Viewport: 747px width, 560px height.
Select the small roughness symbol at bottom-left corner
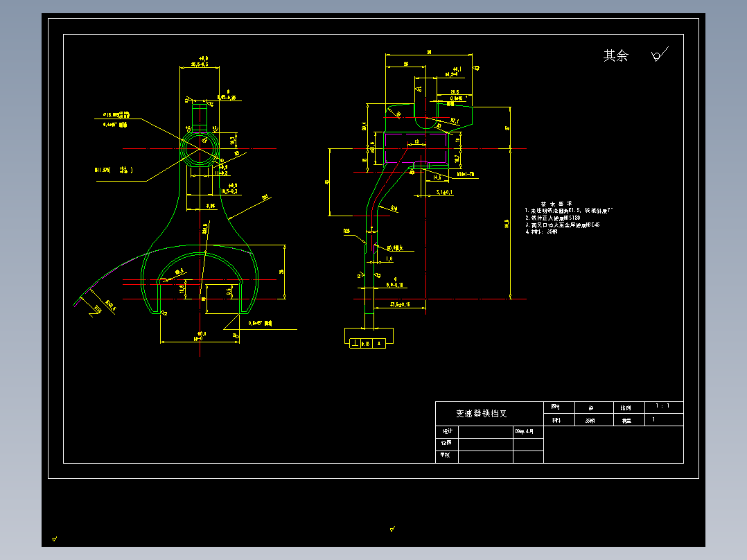pos(55,539)
